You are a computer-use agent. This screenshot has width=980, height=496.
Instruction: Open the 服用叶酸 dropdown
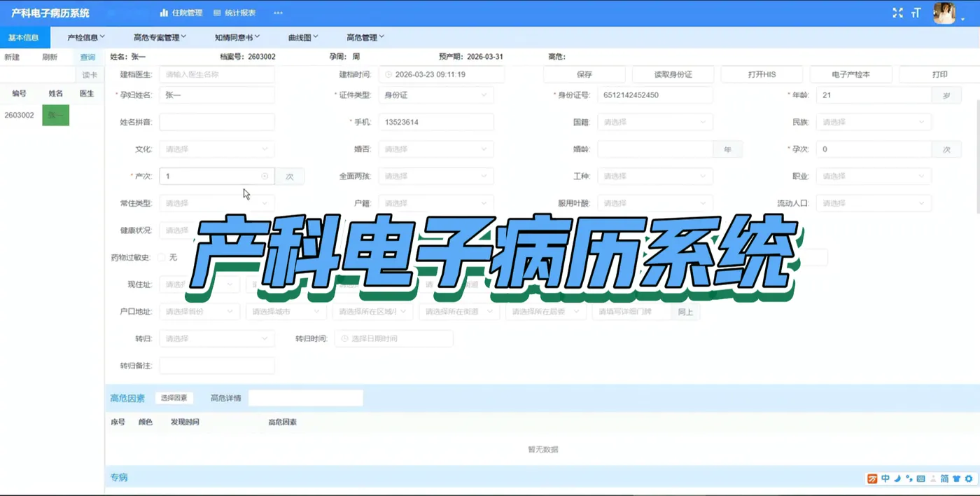654,203
